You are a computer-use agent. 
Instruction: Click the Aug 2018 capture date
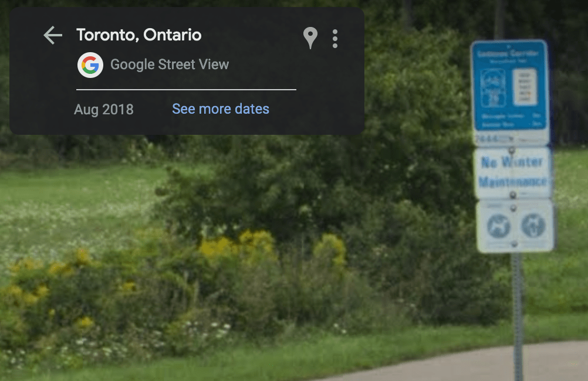point(104,110)
